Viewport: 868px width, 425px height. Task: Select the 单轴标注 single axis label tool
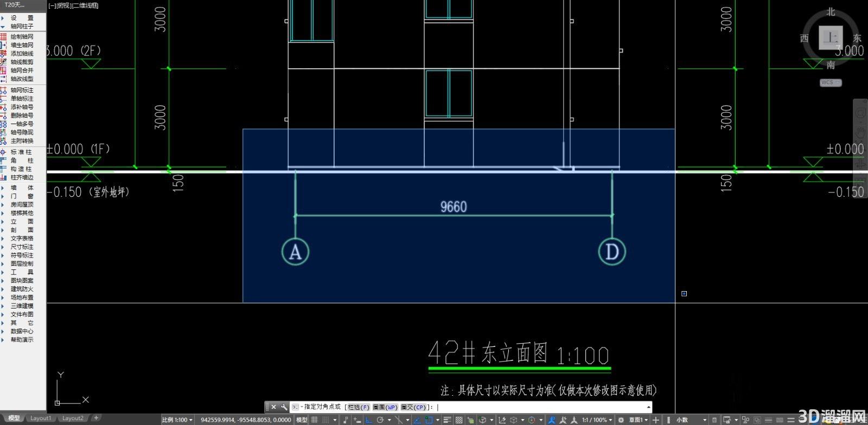(22, 99)
